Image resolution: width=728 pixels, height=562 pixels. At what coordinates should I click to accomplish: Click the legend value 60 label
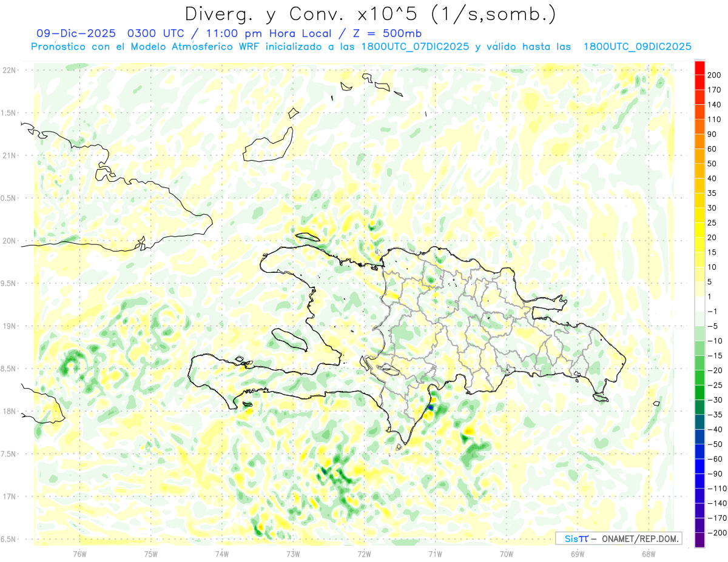point(712,149)
